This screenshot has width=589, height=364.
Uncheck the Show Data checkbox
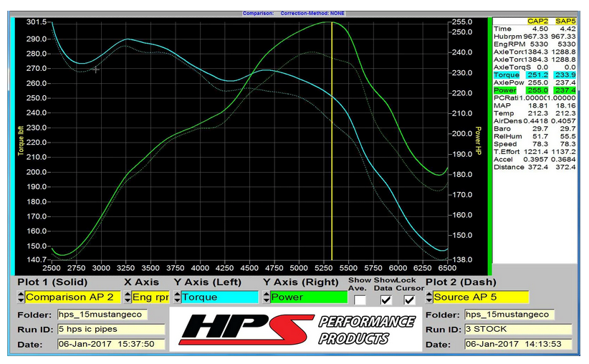pyautogui.click(x=386, y=300)
